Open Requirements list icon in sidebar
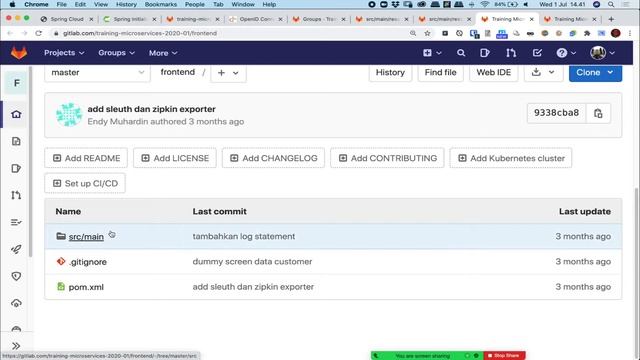The width and height of the screenshot is (640, 360). pyautogui.click(x=16, y=222)
